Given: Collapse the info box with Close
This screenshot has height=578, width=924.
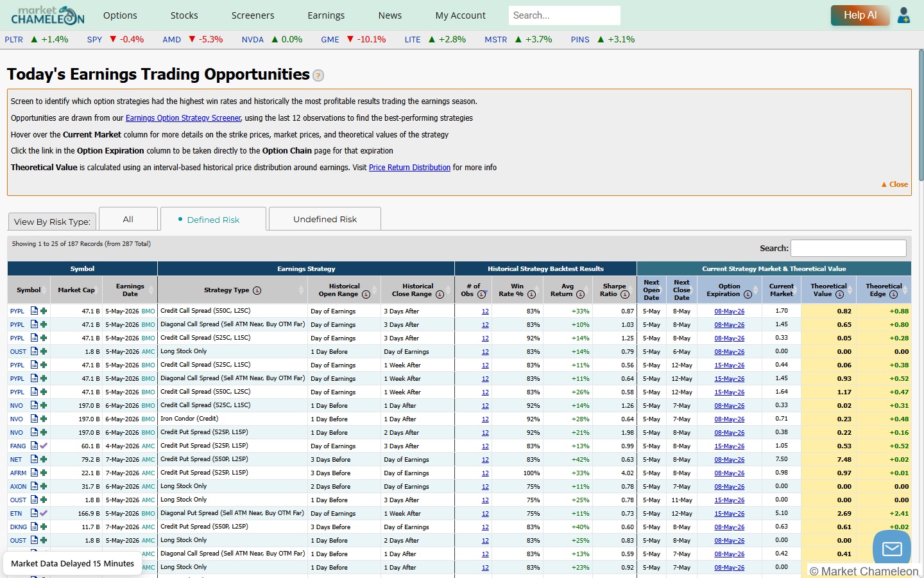Looking at the screenshot, I should pos(894,184).
